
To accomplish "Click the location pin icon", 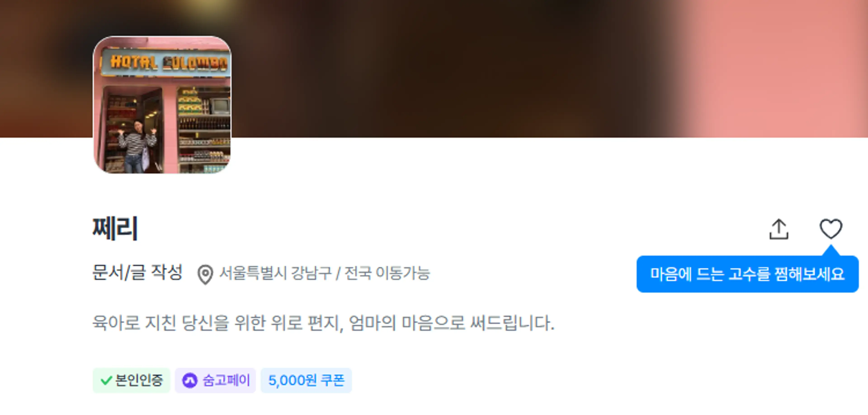I will click(205, 274).
